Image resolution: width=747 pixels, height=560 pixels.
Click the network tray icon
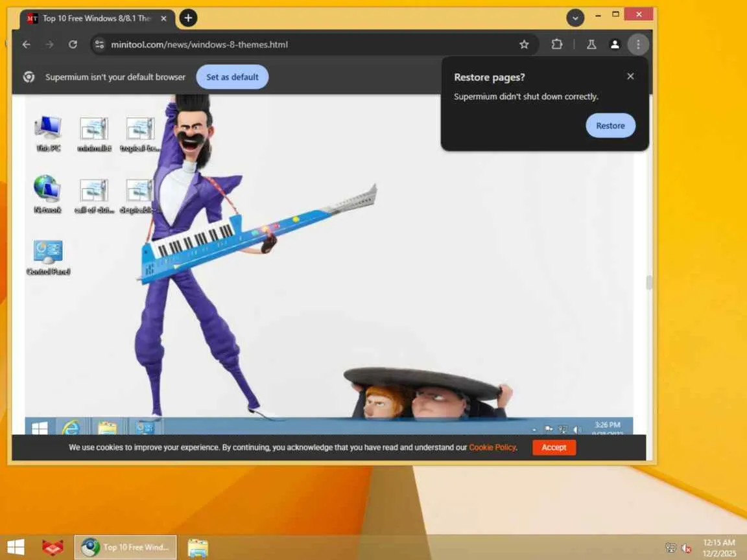670,548
